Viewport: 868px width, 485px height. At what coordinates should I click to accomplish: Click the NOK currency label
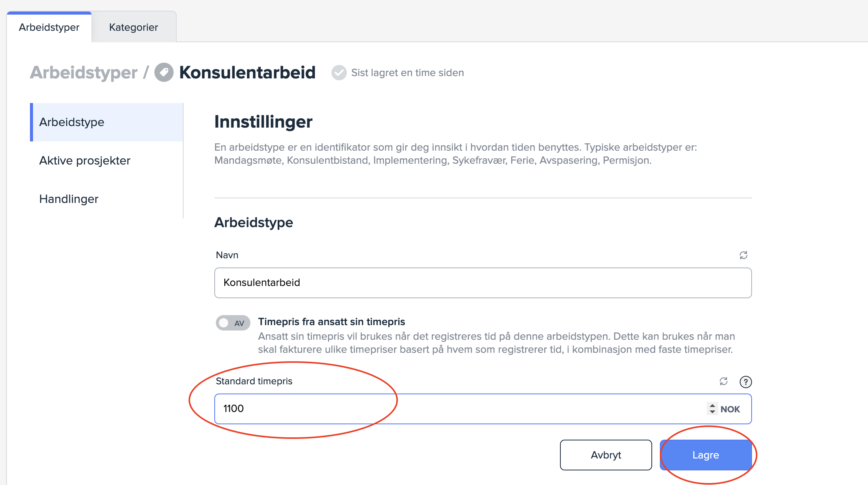click(730, 409)
